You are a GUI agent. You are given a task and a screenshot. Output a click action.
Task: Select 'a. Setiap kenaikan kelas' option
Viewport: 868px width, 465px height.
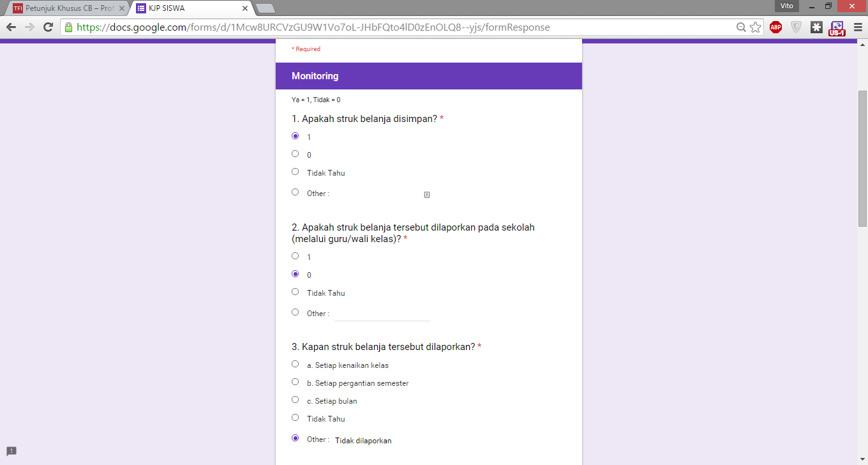pos(295,364)
